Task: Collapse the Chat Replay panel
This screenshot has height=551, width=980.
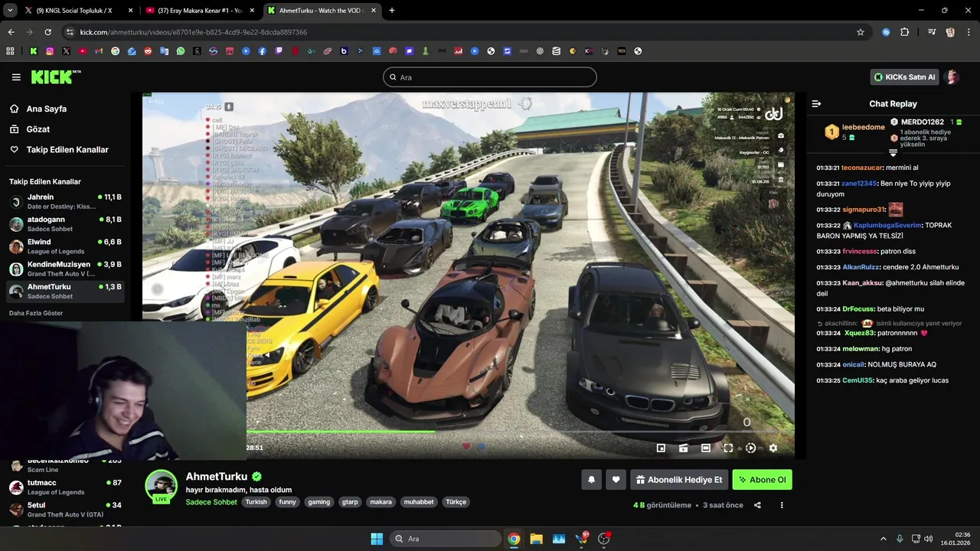Action: 816,104
